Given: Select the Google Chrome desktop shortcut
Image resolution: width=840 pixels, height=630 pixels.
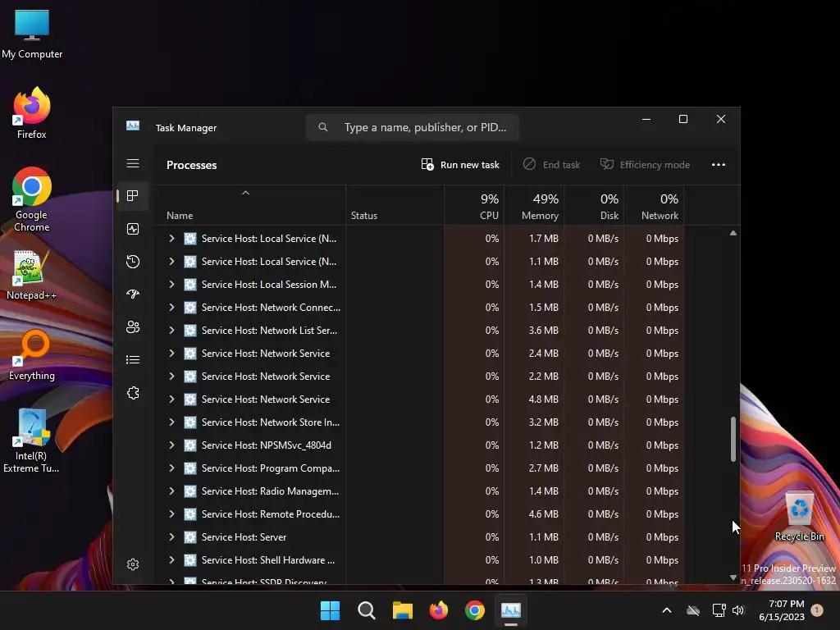Looking at the screenshot, I should tap(32, 199).
